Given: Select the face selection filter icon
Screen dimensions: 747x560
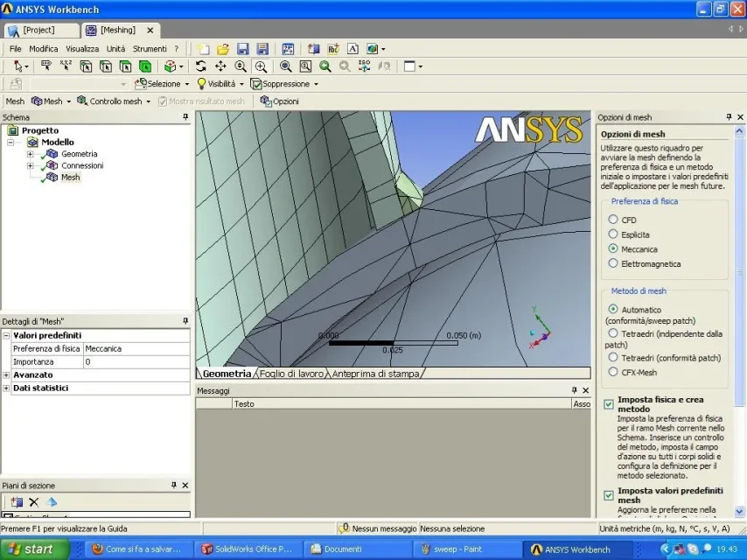Looking at the screenshot, I should pyautogui.click(x=125, y=66).
